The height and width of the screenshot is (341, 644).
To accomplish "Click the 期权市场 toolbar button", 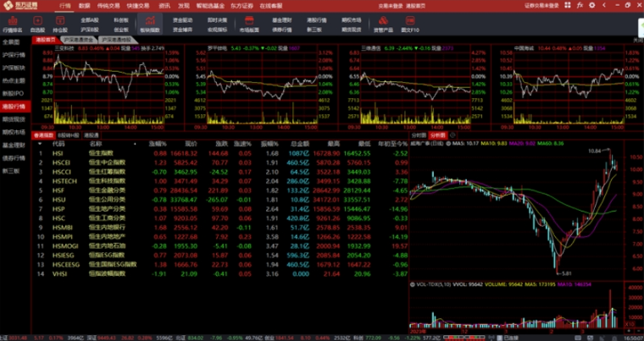I will 351,18.
